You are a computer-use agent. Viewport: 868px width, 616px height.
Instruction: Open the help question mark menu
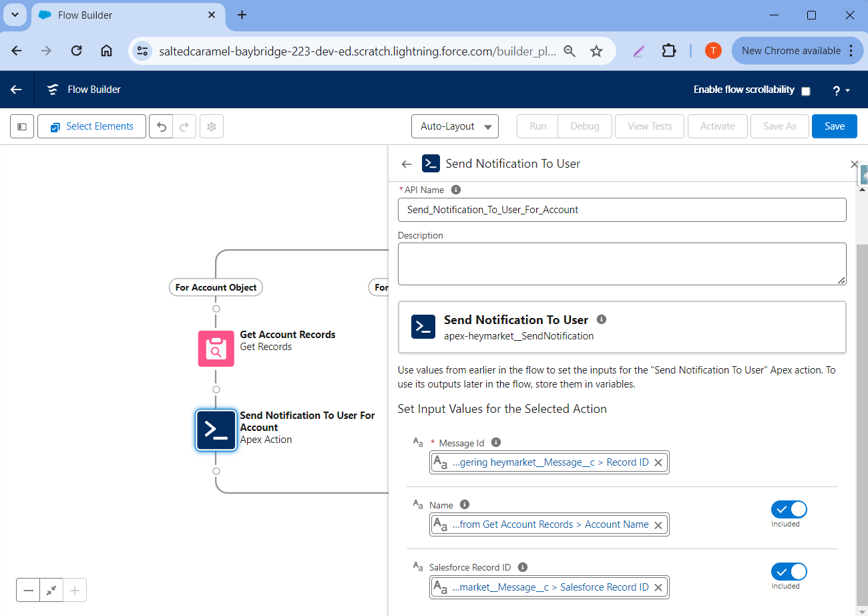[841, 90]
